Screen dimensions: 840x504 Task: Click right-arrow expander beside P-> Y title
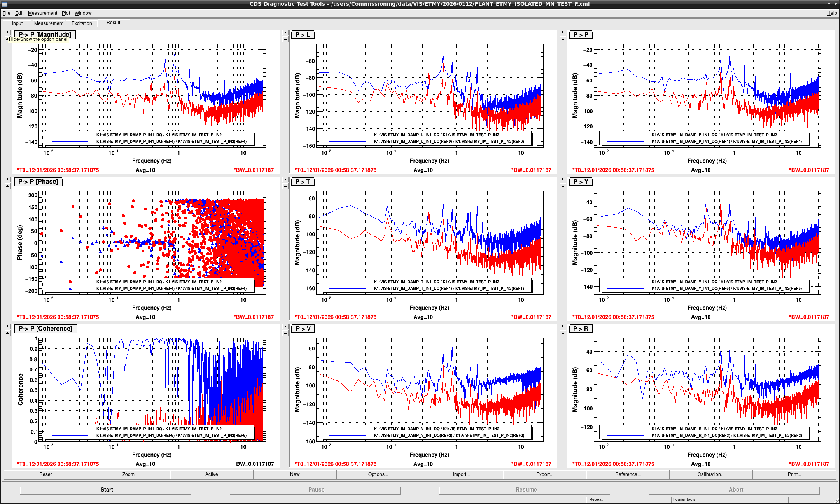coord(563,179)
